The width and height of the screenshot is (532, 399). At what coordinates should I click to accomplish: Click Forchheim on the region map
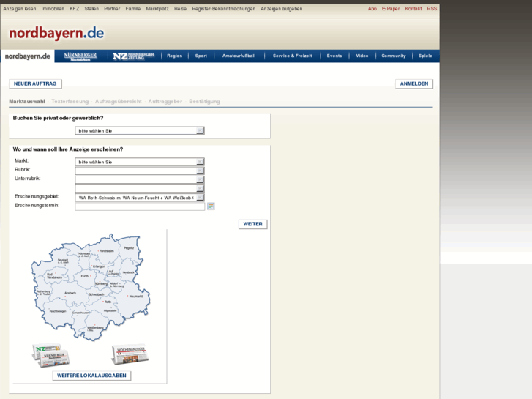pyautogui.click(x=107, y=251)
